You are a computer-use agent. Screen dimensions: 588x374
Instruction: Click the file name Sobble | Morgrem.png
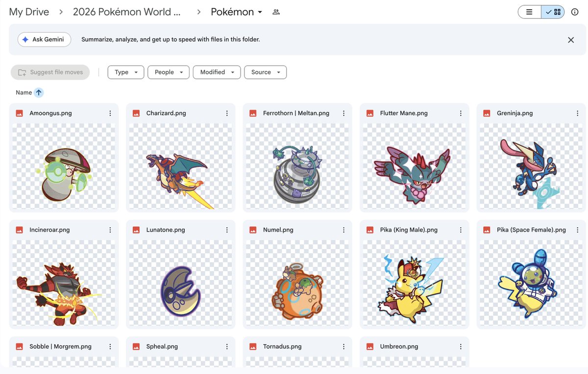pos(60,346)
